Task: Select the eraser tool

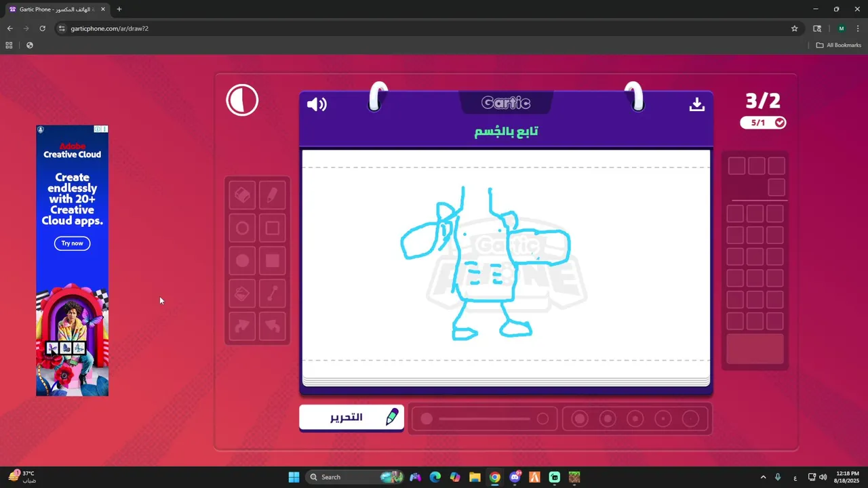Action: point(242,196)
